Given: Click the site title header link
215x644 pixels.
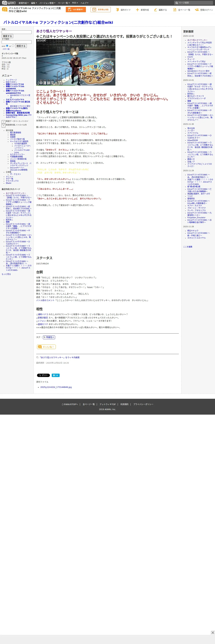Looking at the screenshot, I should click(58, 22).
